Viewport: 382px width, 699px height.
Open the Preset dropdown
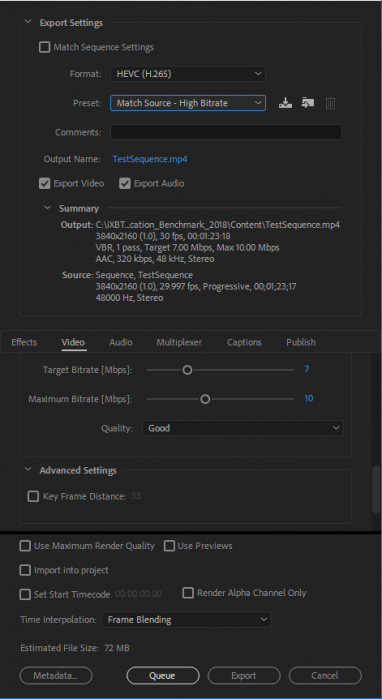188,103
